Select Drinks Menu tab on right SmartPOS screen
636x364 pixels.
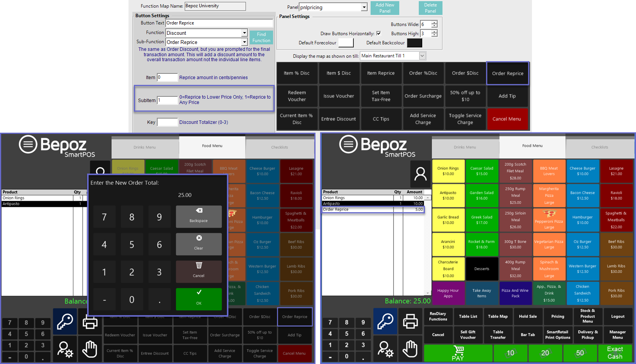click(465, 147)
